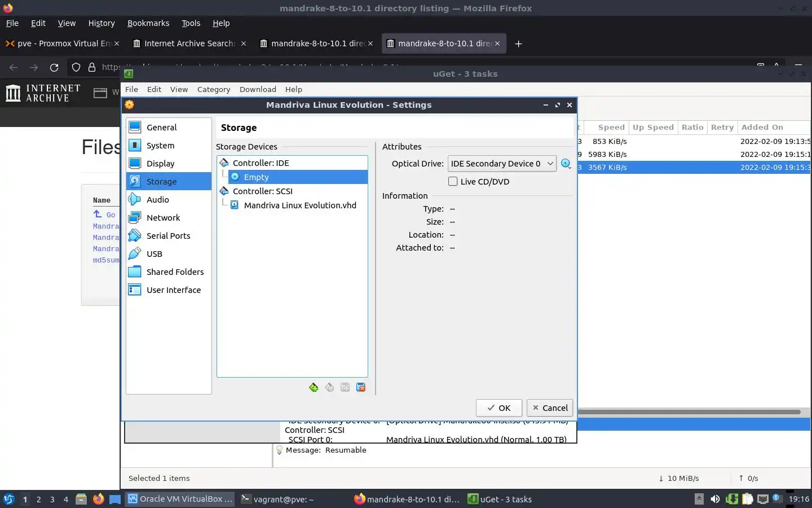
Task: Go back in Firefox history
Action: (x=14, y=68)
